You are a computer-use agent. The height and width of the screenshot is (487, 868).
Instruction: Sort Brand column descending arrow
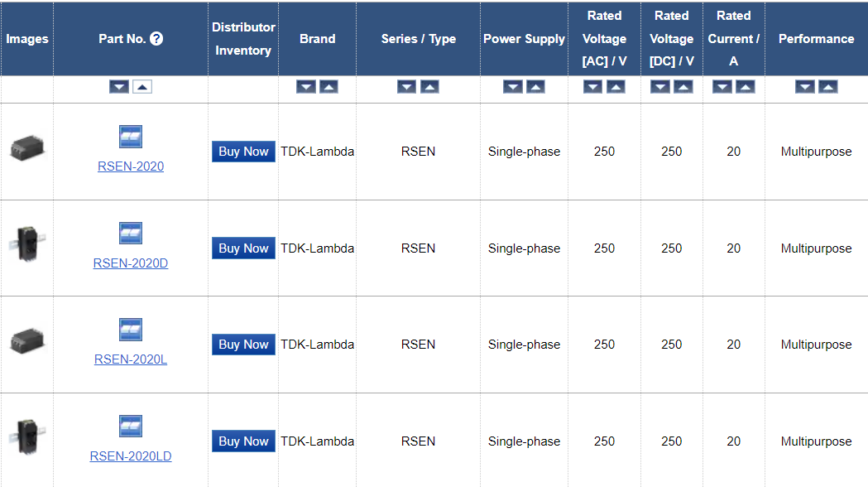tap(306, 87)
